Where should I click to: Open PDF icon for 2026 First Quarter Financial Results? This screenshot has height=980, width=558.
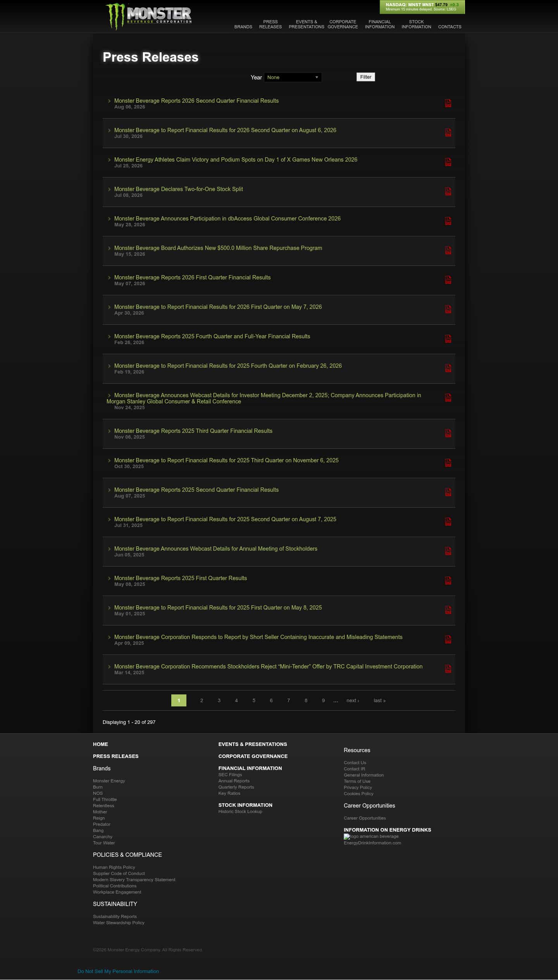[x=448, y=280]
